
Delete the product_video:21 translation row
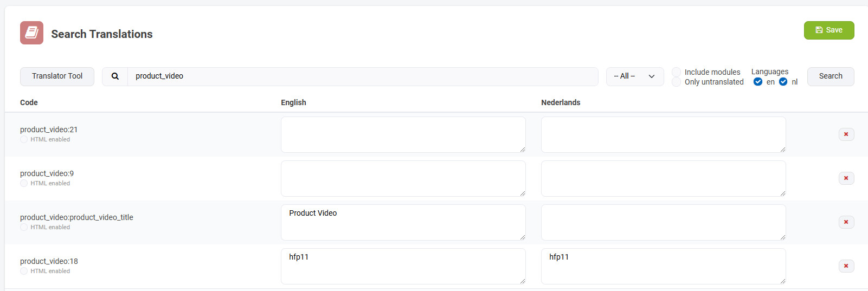coord(846,134)
